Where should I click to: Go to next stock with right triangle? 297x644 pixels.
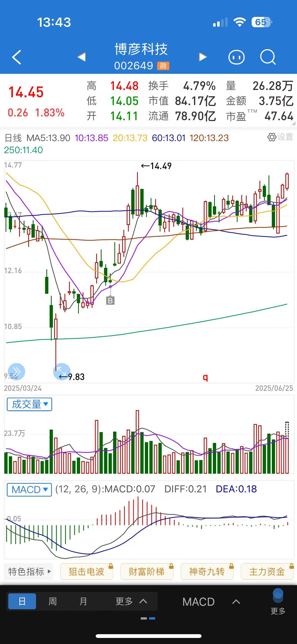(203, 57)
